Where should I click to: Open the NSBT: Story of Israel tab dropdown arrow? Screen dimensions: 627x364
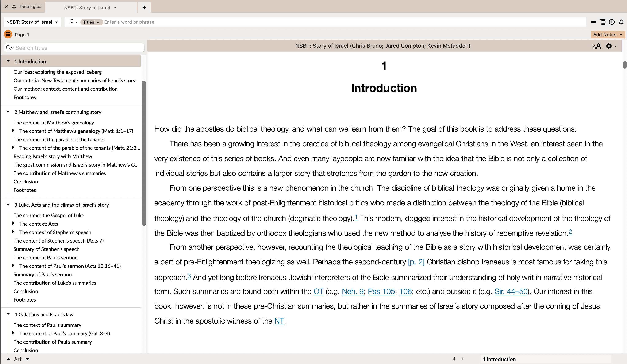[115, 8]
